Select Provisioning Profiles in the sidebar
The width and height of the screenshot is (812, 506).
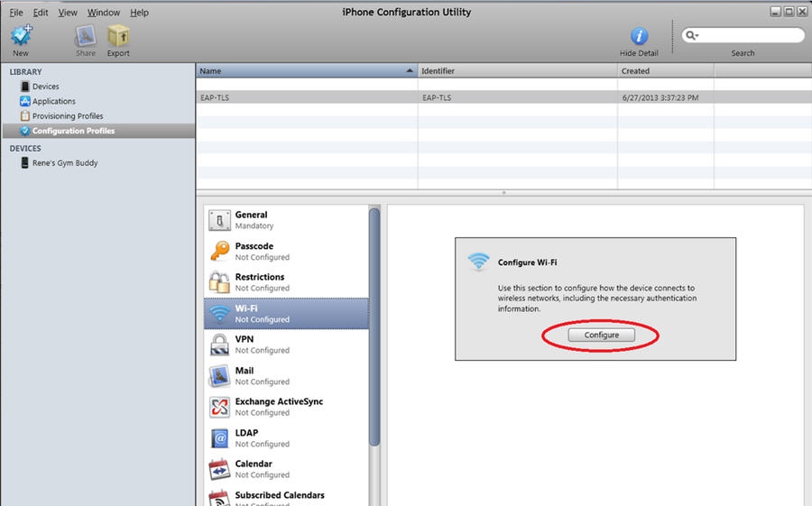coord(68,116)
